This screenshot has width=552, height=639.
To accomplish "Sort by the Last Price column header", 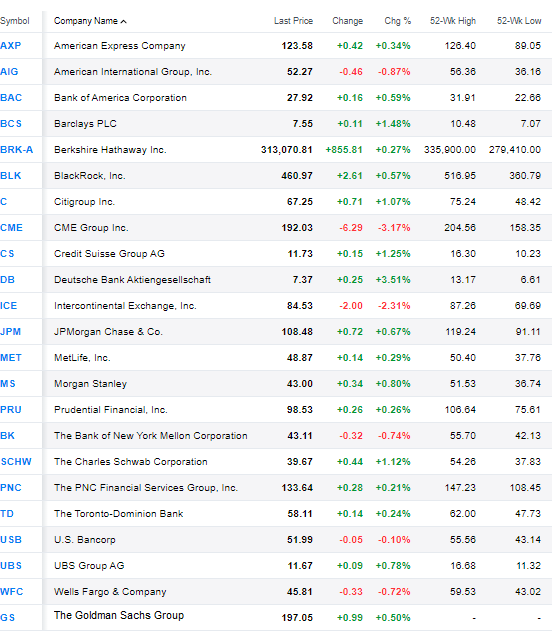I will point(293,21).
